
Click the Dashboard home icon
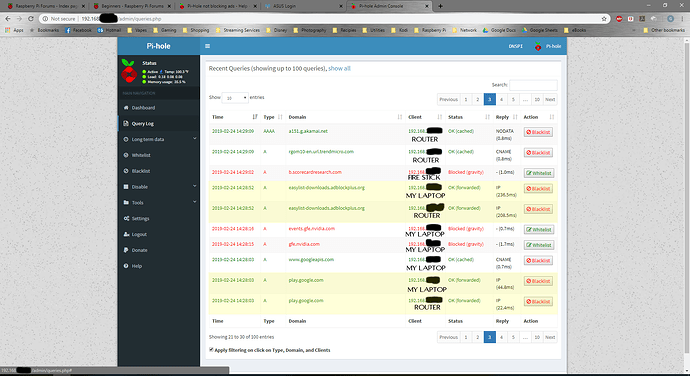(x=126, y=107)
